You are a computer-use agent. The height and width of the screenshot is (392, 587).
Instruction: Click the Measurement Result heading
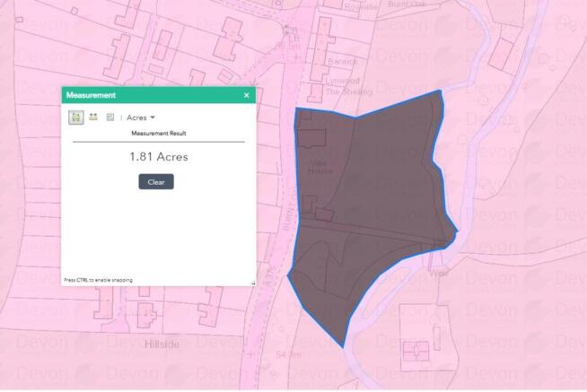point(158,133)
